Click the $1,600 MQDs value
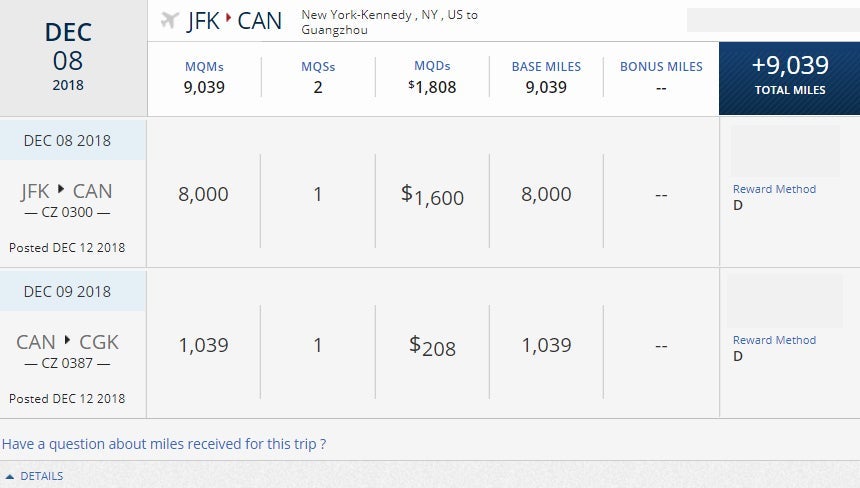The width and height of the screenshot is (860, 488). click(x=432, y=196)
